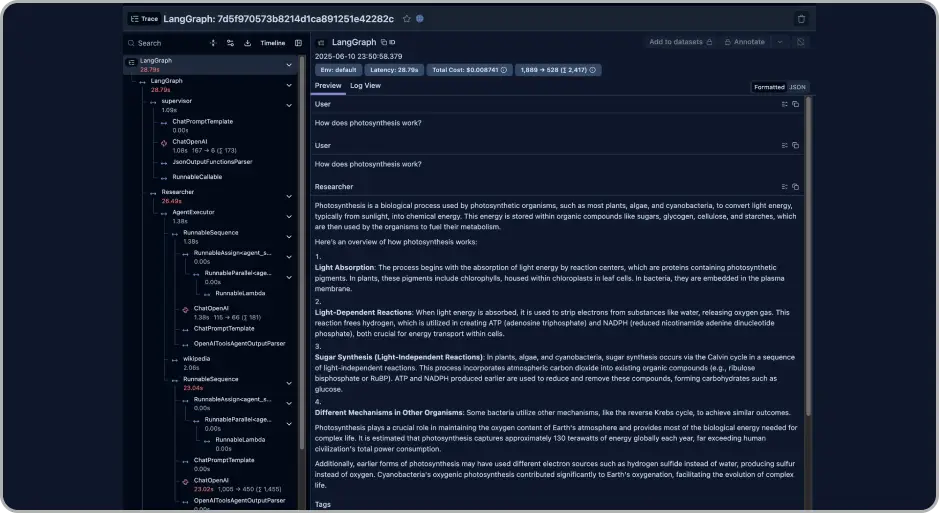Screen dimensions: 939x513
Task: Switch to the Preview tab
Action: [x=328, y=86]
